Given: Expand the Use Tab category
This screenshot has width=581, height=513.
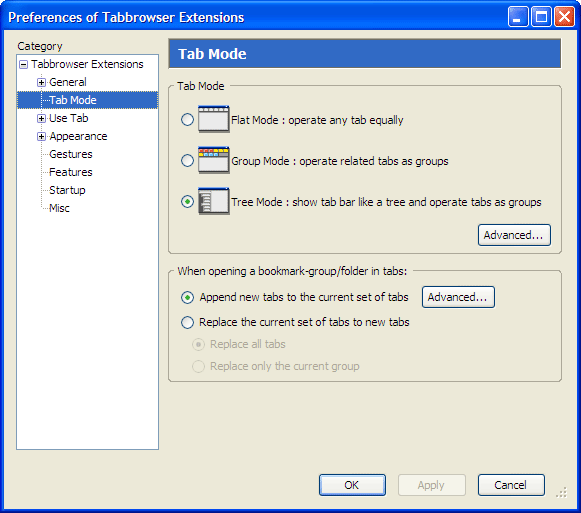Looking at the screenshot, I should 42,118.
